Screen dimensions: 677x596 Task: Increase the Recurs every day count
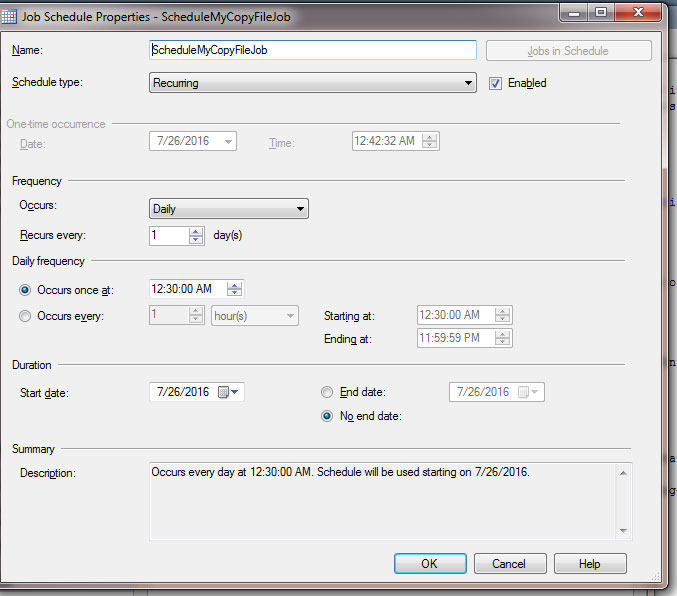tap(196, 231)
